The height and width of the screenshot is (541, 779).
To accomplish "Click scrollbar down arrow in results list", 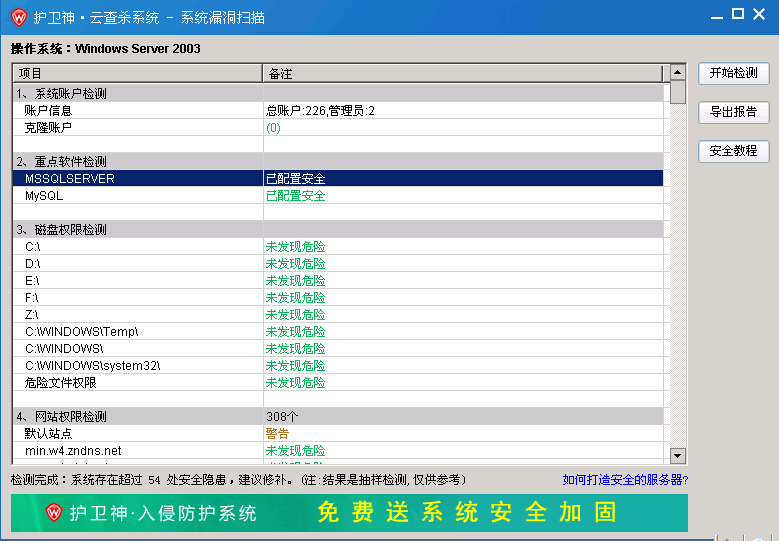I will pos(678,456).
